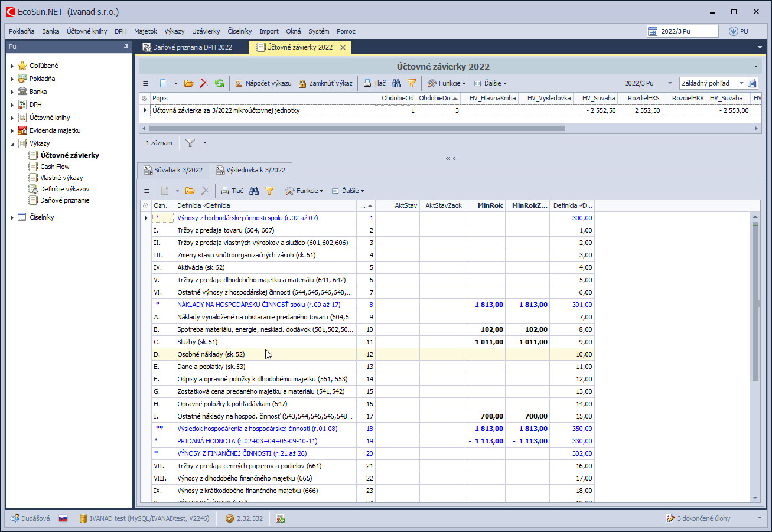This screenshot has width=772, height=532.
Task: Select Cash Flow in the sidebar tree
Action: 55,167
